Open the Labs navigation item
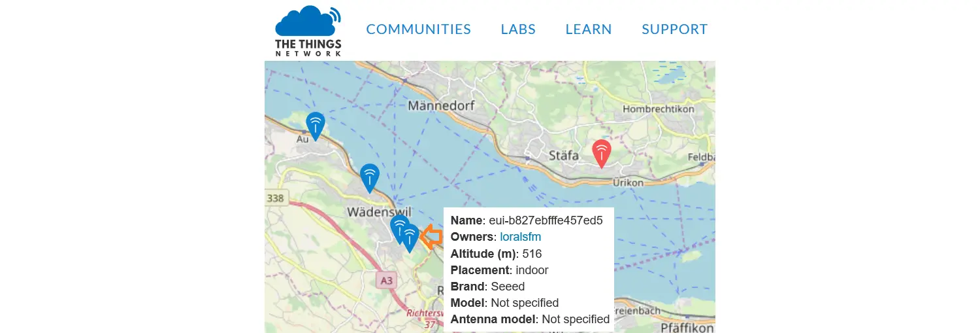The width and height of the screenshot is (980, 333). (518, 29)
